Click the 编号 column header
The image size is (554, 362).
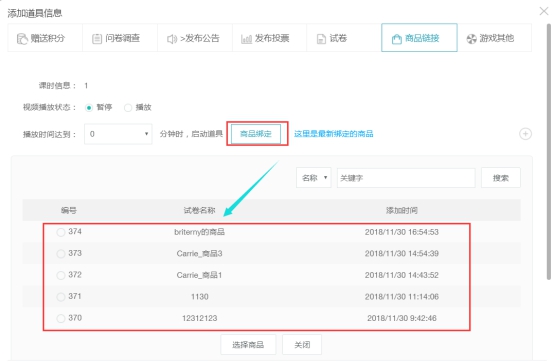pyautogui.click(x=69, y=210)
